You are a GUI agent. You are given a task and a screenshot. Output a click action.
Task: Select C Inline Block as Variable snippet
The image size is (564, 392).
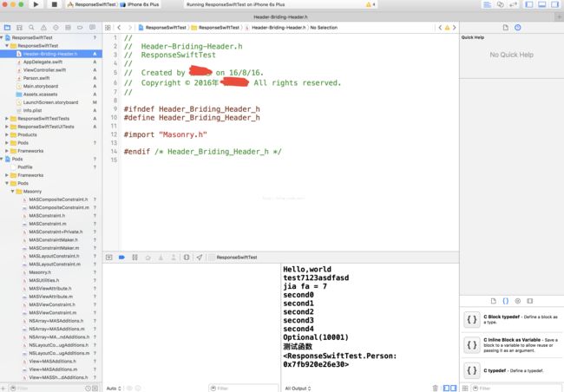pos(512,345)
